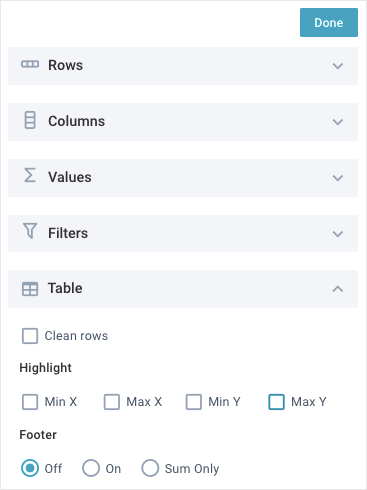This screenshot has height=490, width=367.
Task: Expand the Rows section chevron
Action: pyautogui.click(x=338, y=66)
